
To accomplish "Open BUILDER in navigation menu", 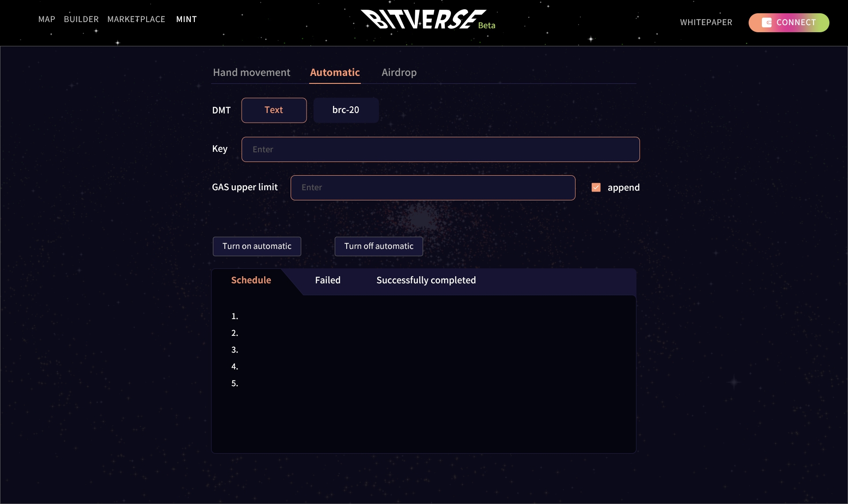I will tap(81, 19).
